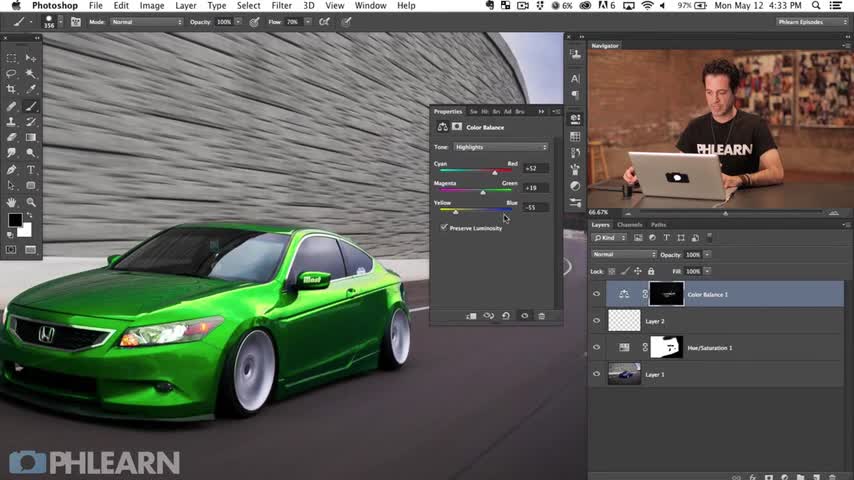Click the Yellow-Blue value field

tap(535, 208)
